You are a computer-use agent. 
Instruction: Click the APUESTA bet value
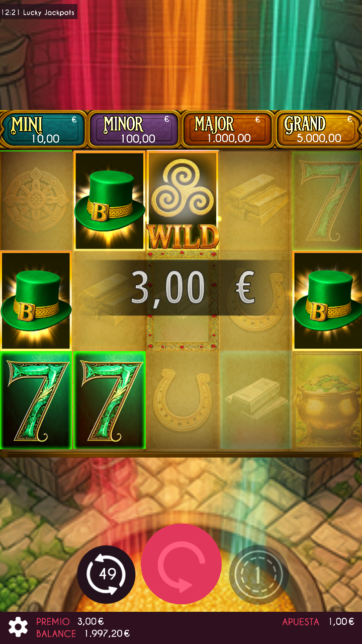[341, 621]
